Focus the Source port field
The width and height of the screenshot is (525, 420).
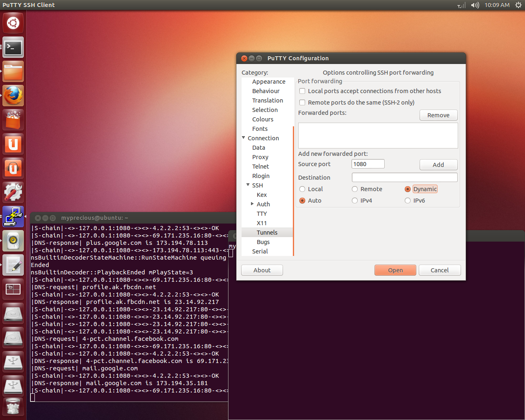coord(368,164)
